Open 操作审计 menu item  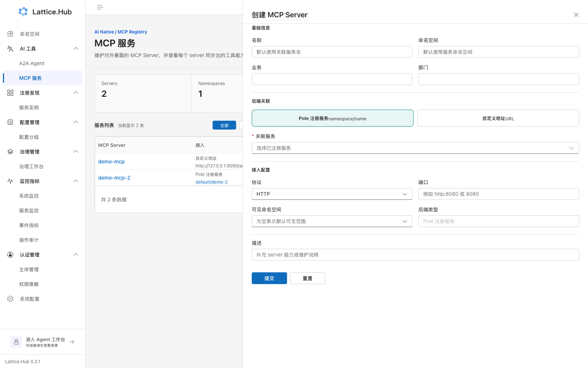tap(43, 240)
